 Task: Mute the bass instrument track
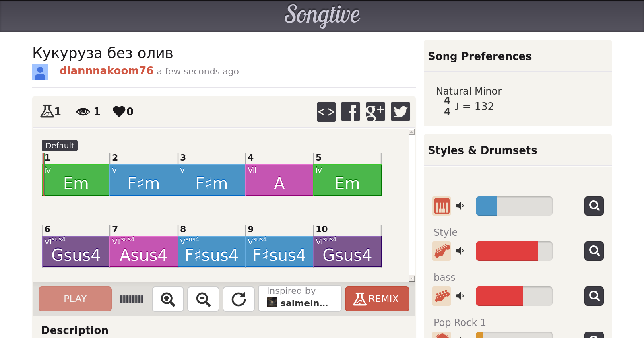pyautogui.click(x=460, y=296)
